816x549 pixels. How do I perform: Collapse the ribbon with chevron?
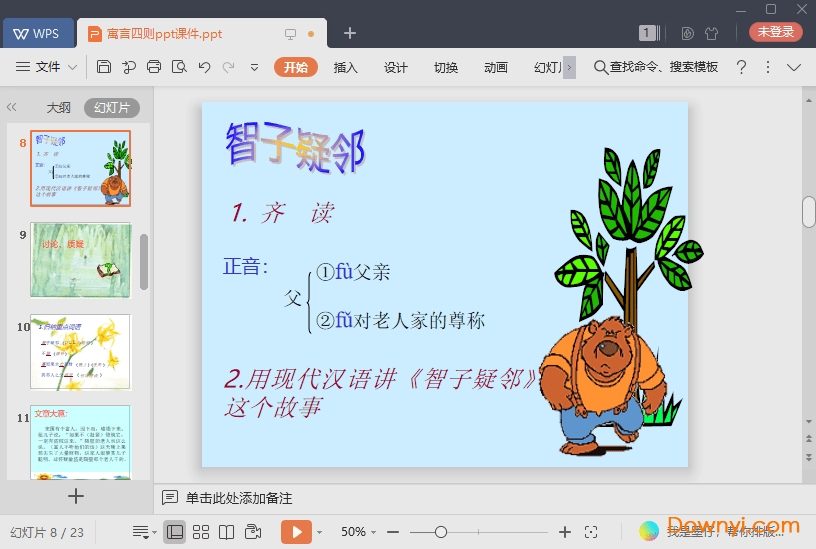(x=794, y=67)
